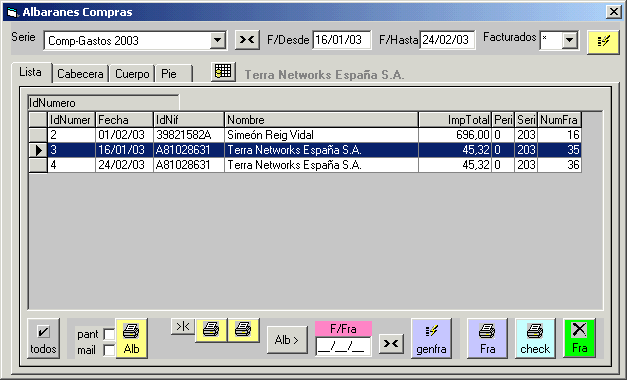Click the yellow lightning filter button

pyautogui.click(x=603, y=42)
